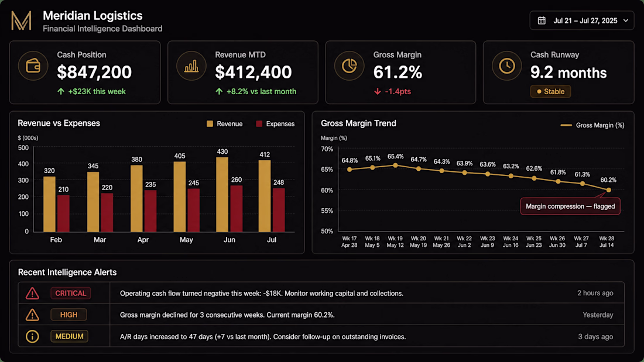Click the MEDIUM severity badge

coord(70,336)
